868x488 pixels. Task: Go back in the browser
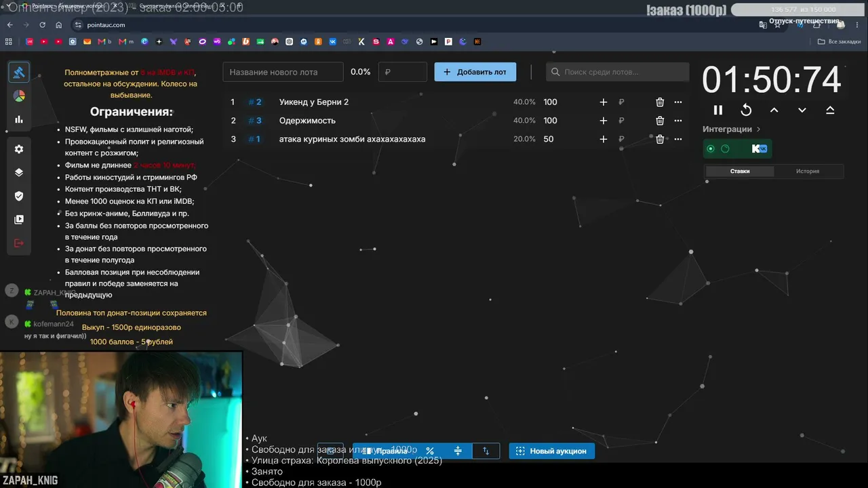[9, 25]
